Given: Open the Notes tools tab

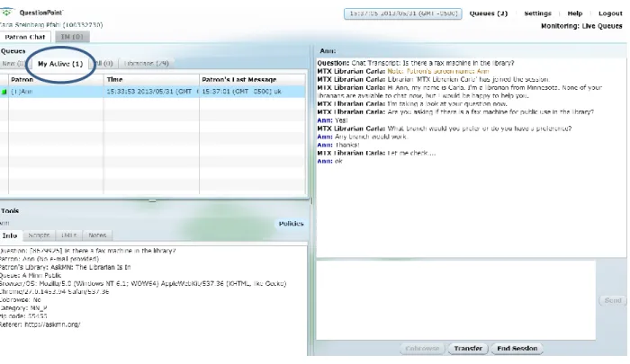Looking at the screenshot, I should [97, 235].
